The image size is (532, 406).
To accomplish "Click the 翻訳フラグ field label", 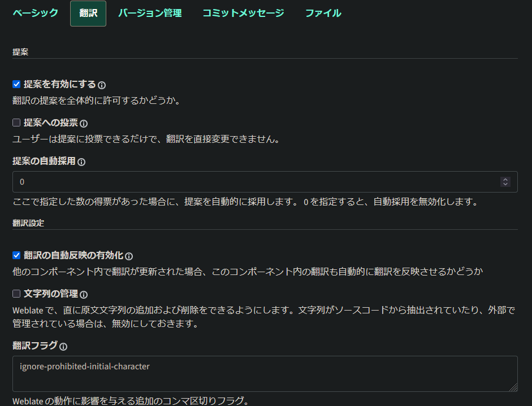I will pos(35,346).
